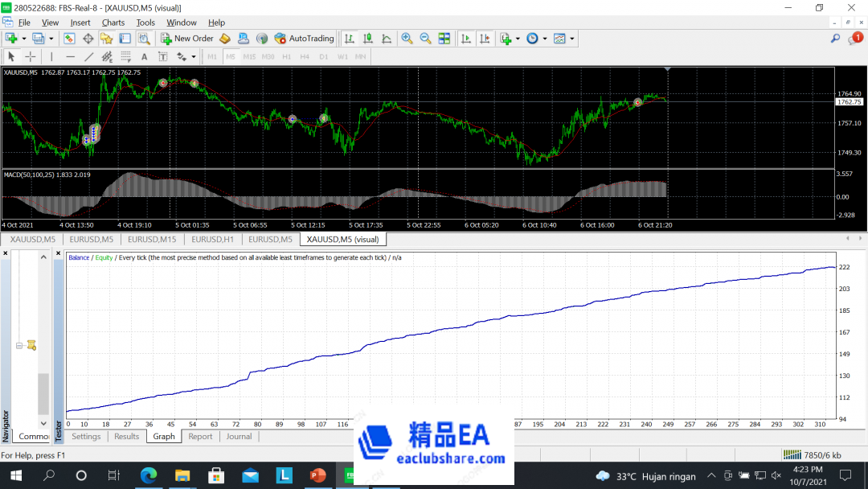Open the tester Report tab
The width and height of the screenshot is (868, 489).
point(200,437)
